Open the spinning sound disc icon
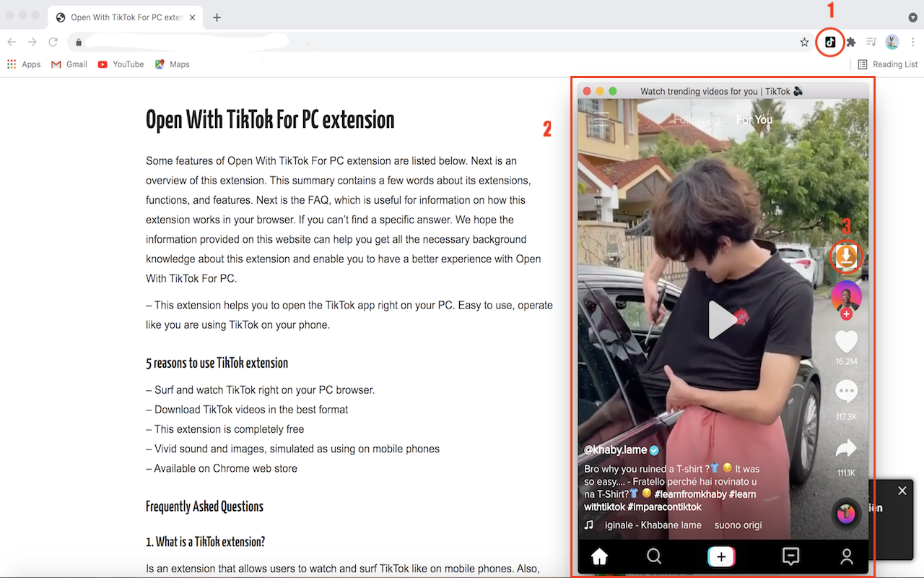 [846, 514]
